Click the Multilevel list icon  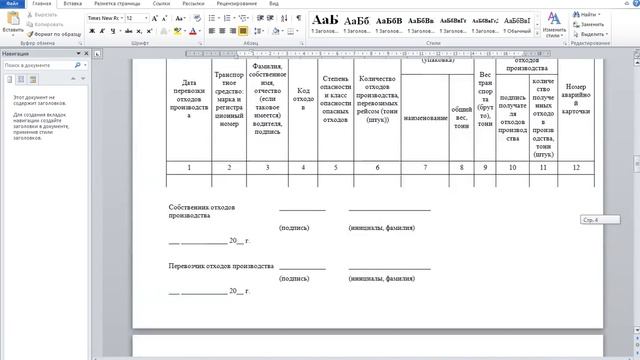pyautogui.click(x=242, y=18)
